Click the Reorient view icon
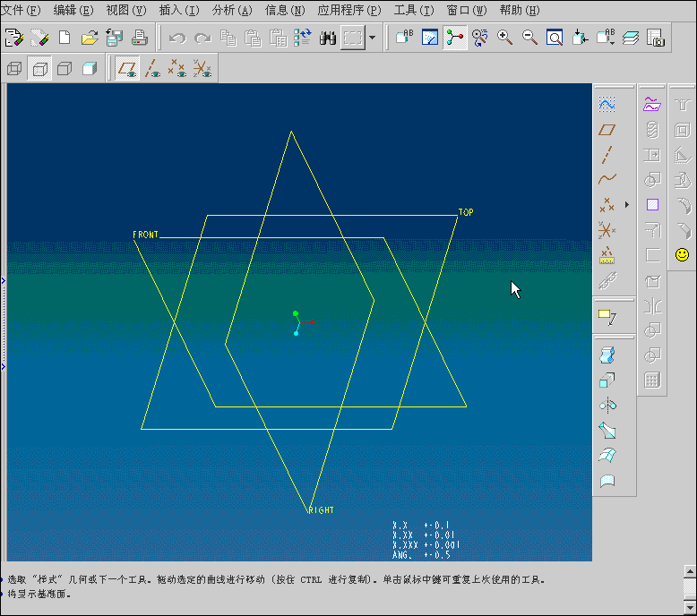This screenshot has height=616, width=697. [581, 38]
